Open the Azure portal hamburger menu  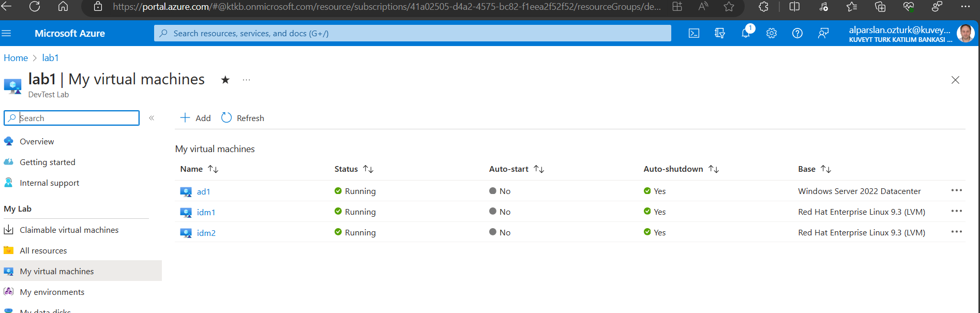point(6,33)
